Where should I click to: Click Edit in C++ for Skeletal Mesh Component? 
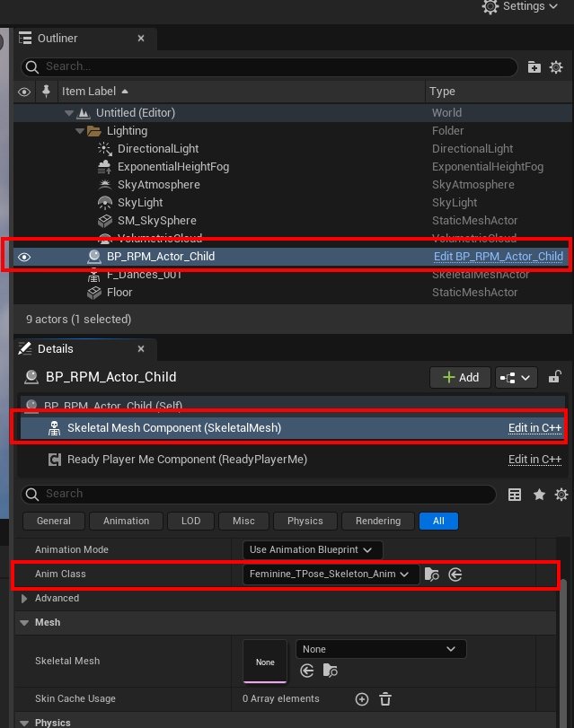tap(534, 427)
